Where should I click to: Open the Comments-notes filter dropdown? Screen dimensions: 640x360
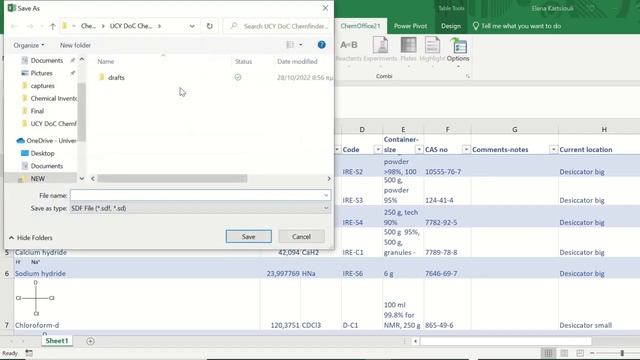pyautogui.click(x=553, y=150)
